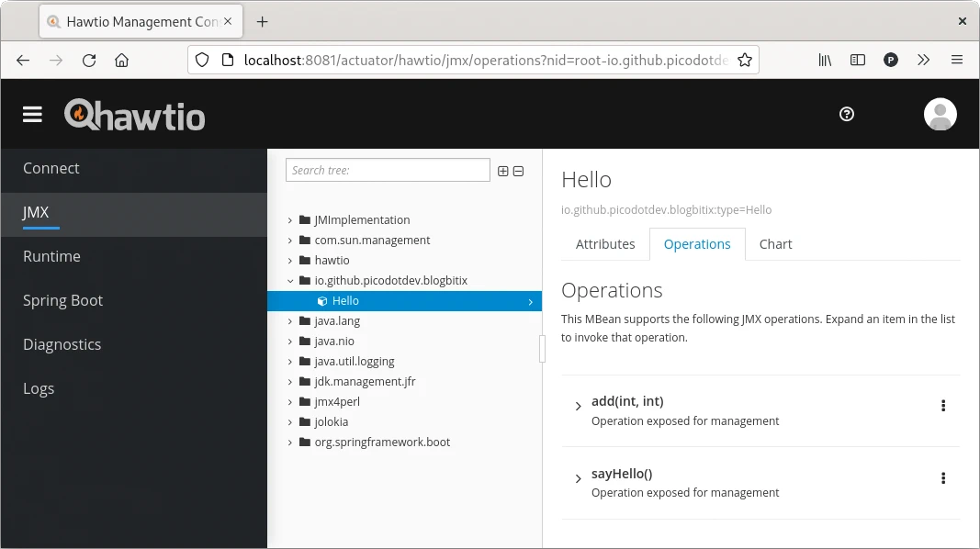Expand the org.springframework.boot tree node
980x549 pixels.
click(x=291, y=442)
